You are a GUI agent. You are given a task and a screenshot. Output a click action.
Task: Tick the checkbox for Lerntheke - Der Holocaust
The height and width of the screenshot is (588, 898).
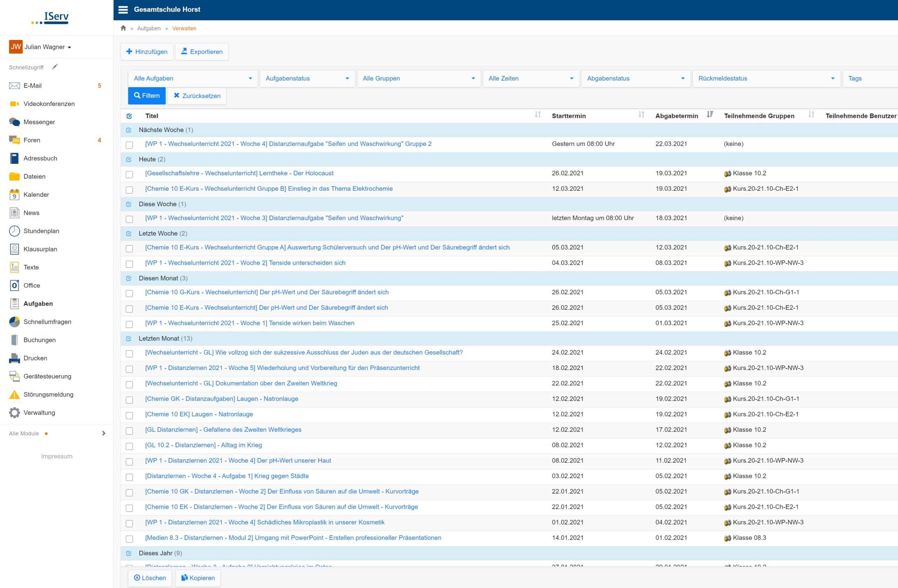(x=129, y=174)
